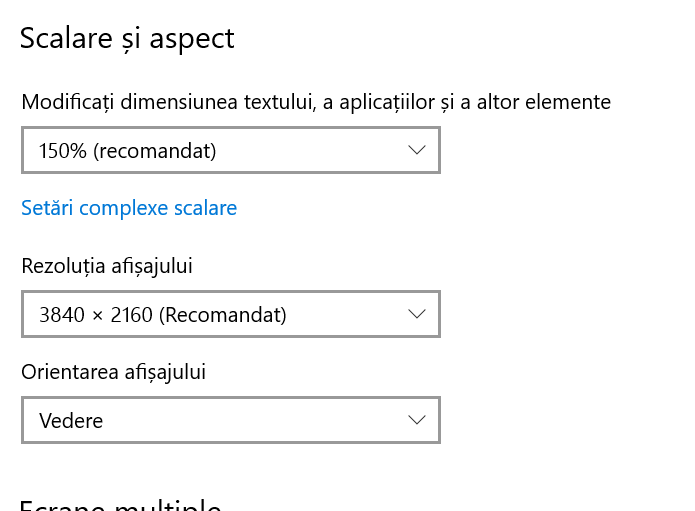Click the word Setări in the blue link
695x511 pixels.
(47, 208)
